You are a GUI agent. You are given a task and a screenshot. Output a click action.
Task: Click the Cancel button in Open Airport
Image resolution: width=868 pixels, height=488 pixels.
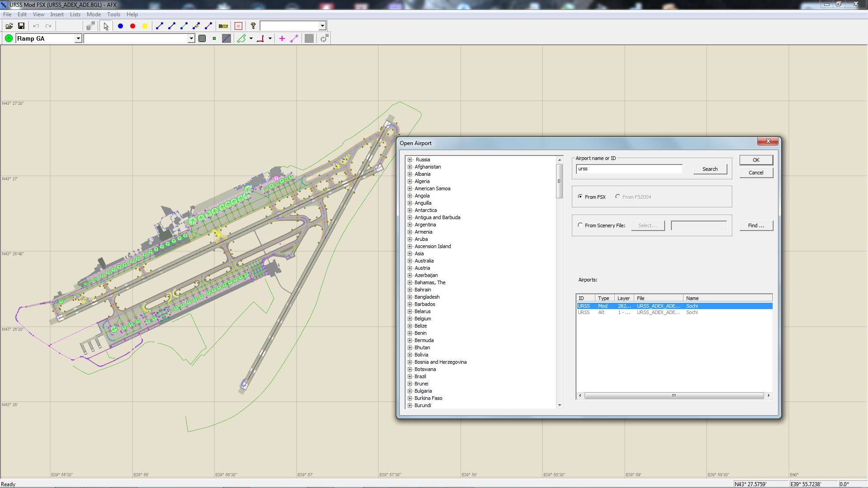[756, 173]
